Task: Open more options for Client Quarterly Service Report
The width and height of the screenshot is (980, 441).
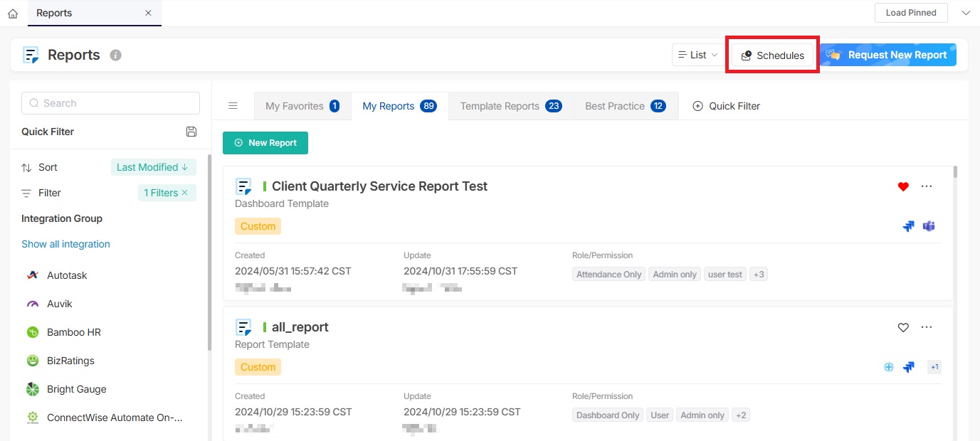Action: [x=926, y=186]
